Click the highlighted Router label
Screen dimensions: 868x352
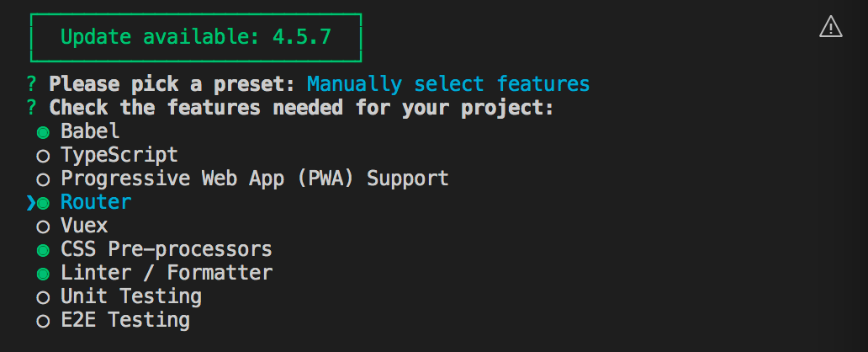pos(96,202)
